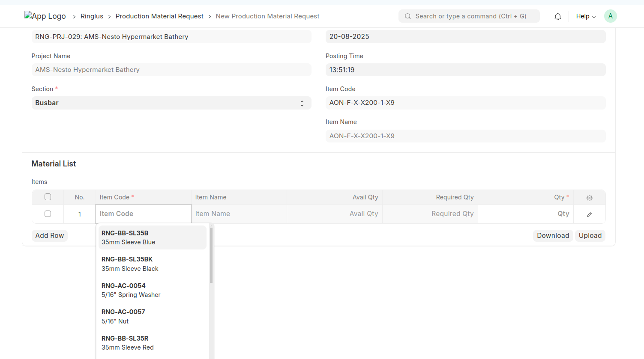Open the user avatar menu
Screen dimensions: 644x359
tap(610, 16)
